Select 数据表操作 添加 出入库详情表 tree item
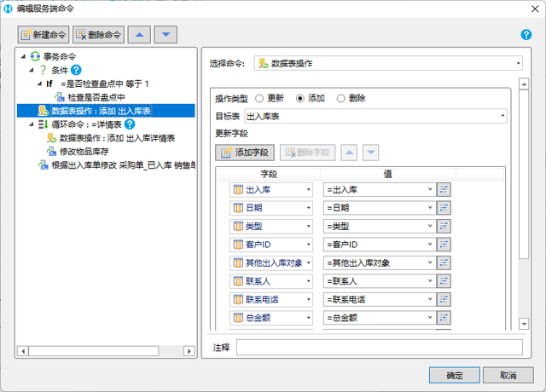This screenshot has height=392, width=546. click(x=117, y=138)
